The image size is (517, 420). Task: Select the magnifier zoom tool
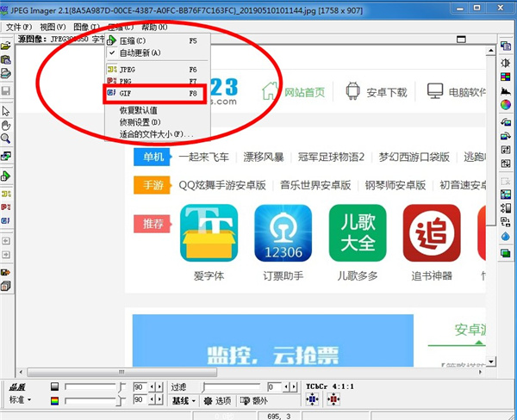tap(6, 139)
